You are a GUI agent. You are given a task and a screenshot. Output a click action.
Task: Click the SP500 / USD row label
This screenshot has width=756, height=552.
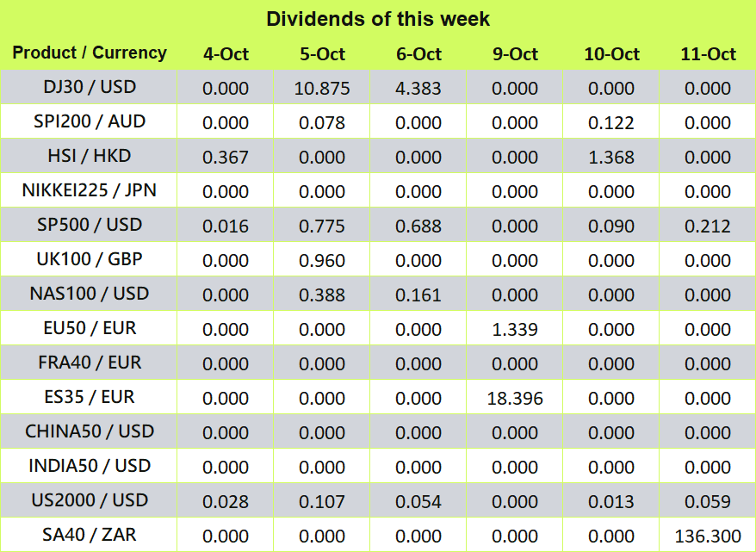click(x=90, y=225)
